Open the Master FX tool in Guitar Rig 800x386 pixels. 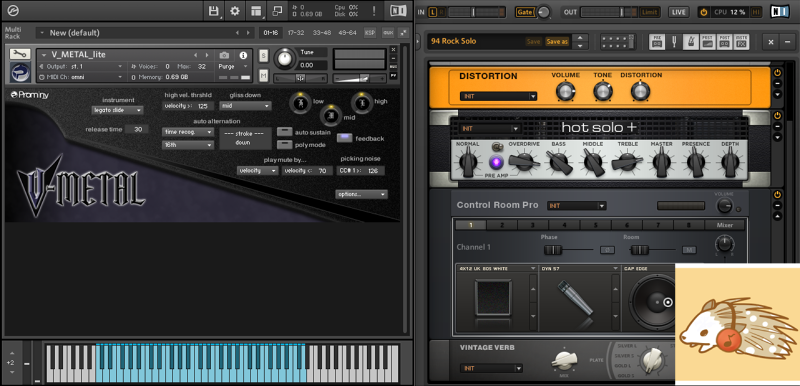coord(741,41)
